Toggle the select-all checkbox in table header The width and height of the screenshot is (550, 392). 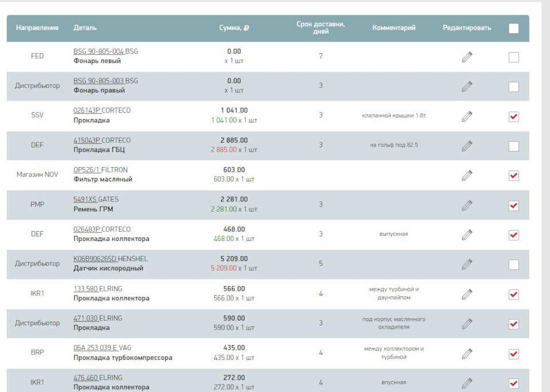[513, 29]
